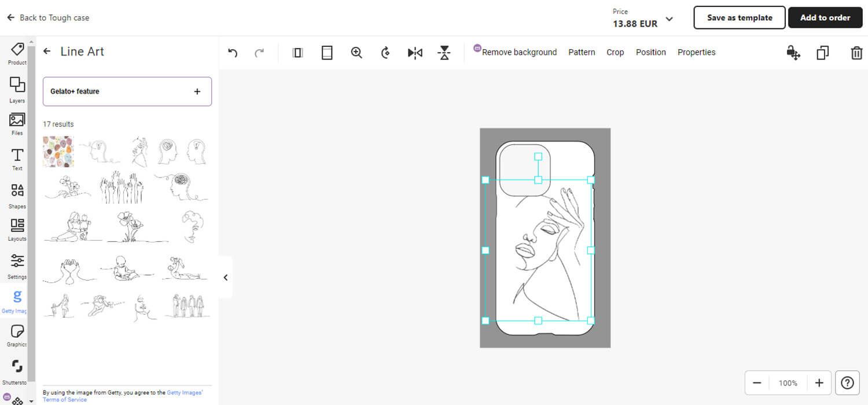Open the Files panel
Viewport: 868px width, 405px height.
click(17, 124)
